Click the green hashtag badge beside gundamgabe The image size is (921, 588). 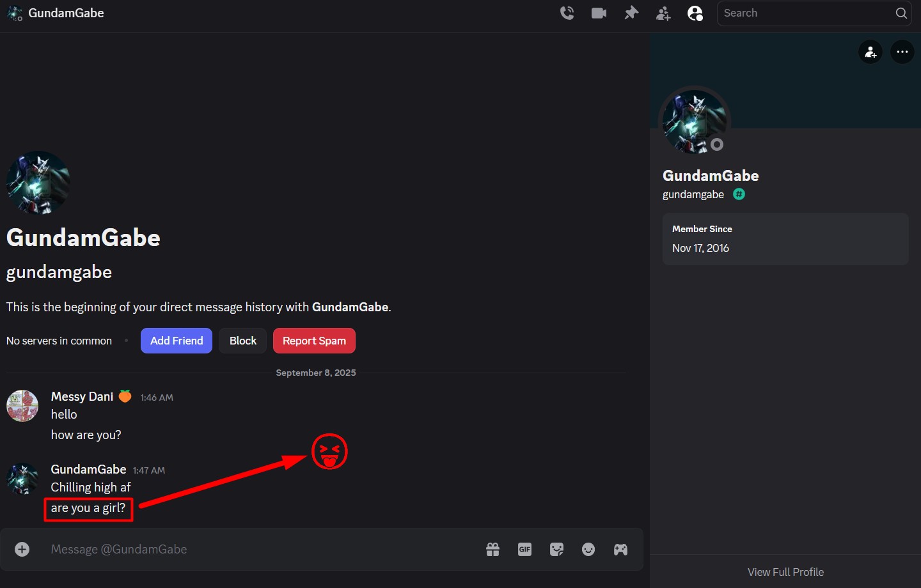click(x=739, y=194)
